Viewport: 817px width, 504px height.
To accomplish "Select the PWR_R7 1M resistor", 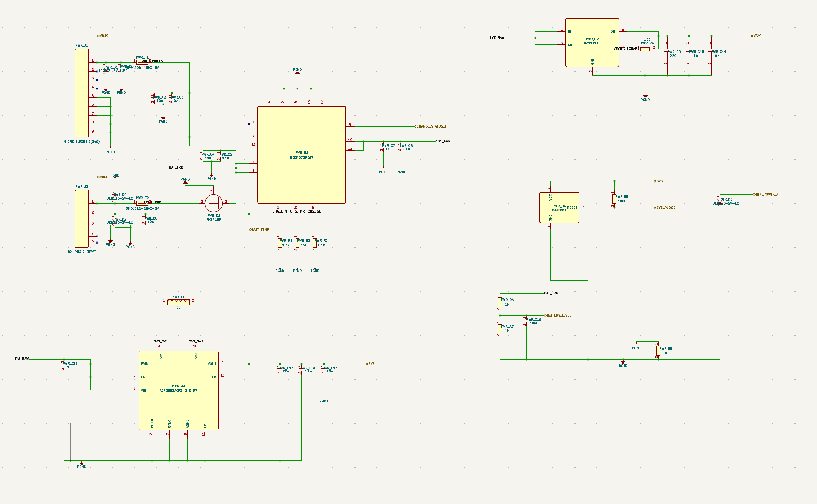I will click(x=500, y=328).
